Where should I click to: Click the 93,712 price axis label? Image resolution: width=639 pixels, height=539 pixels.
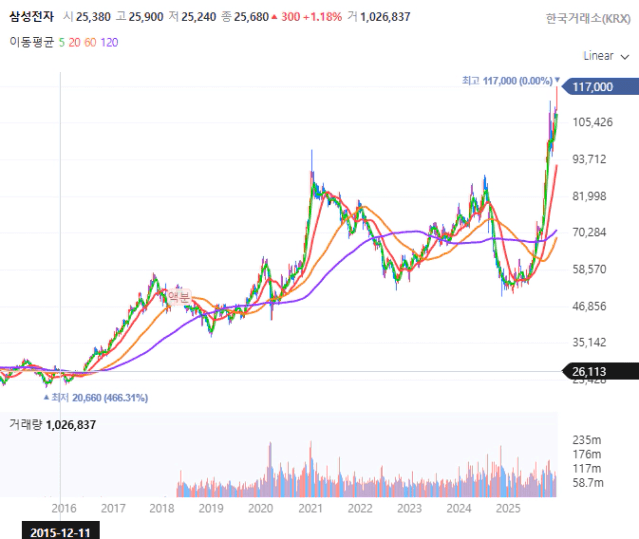point(589,159)
